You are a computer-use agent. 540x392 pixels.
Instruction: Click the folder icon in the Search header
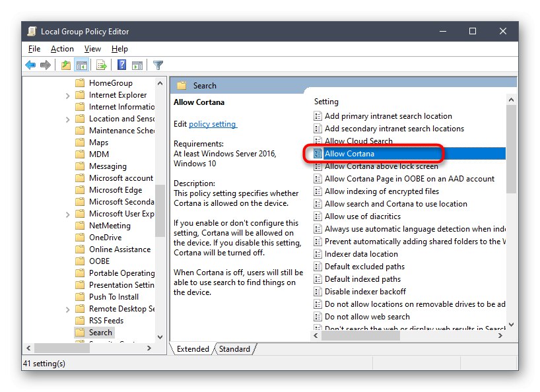tap(182, 85)
